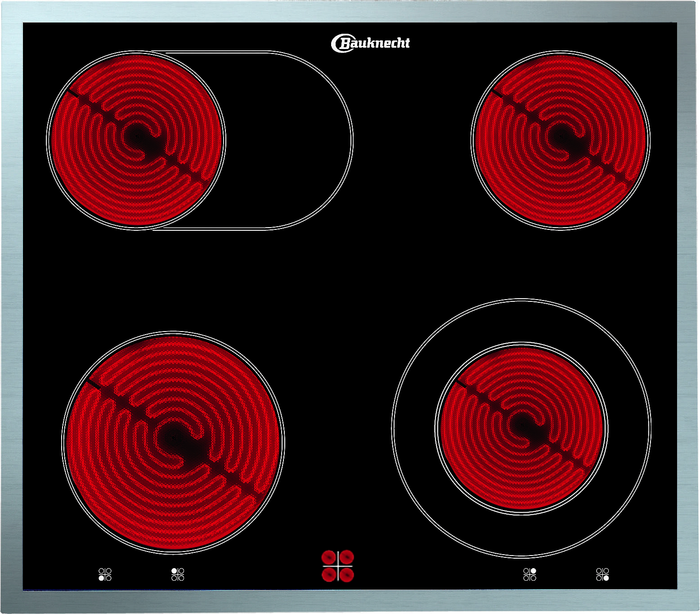
Task: Click the dark center of the rear-right burner
Action: tap(561, 136)
